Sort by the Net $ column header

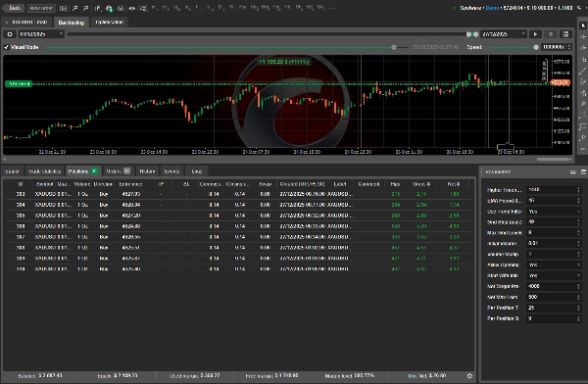(x=453, y=184)
